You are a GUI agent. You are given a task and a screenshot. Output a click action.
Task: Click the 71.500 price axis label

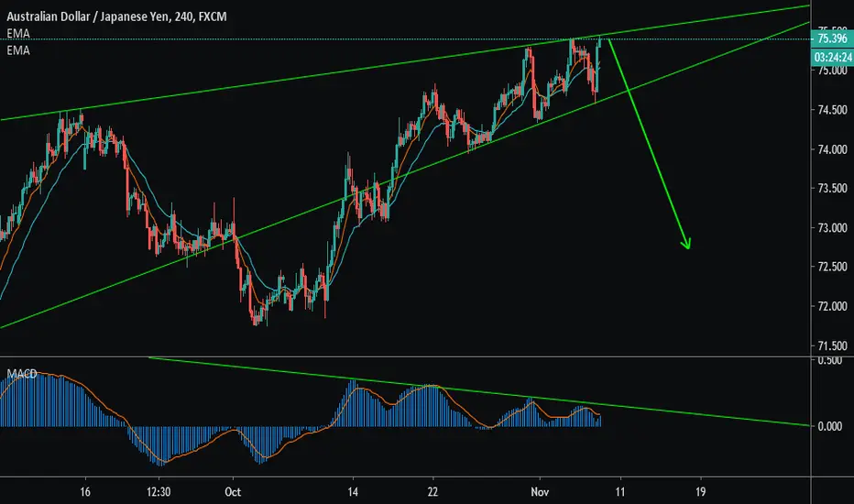tap(832, 346)
